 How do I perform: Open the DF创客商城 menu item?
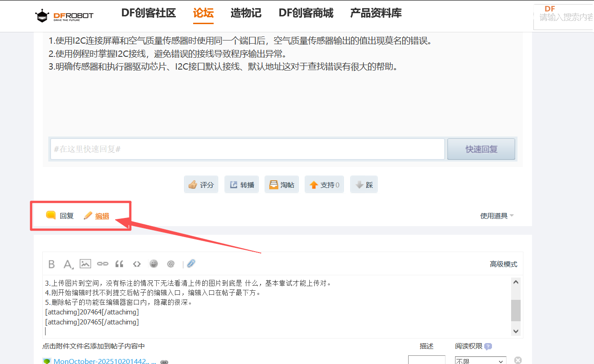306,13
